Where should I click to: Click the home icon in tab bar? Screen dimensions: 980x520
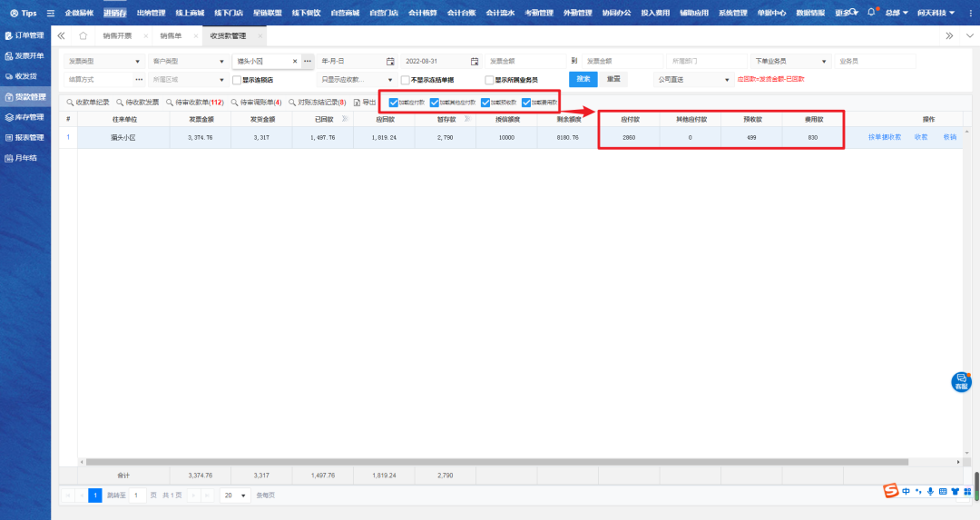[83, 35]
